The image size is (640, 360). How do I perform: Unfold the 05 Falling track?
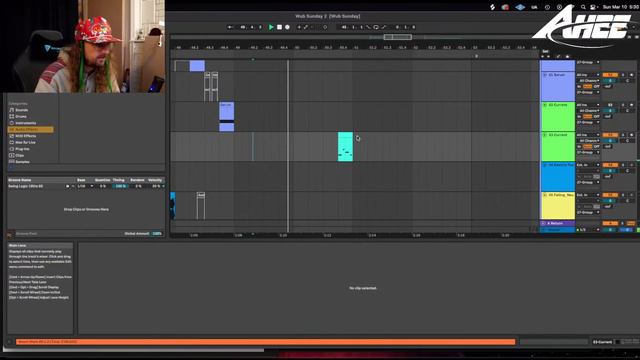(x=545, y=195)
